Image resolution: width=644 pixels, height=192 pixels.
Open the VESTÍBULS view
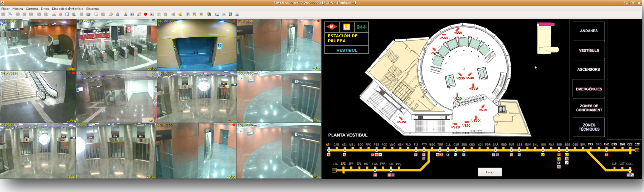pos(589,51)
